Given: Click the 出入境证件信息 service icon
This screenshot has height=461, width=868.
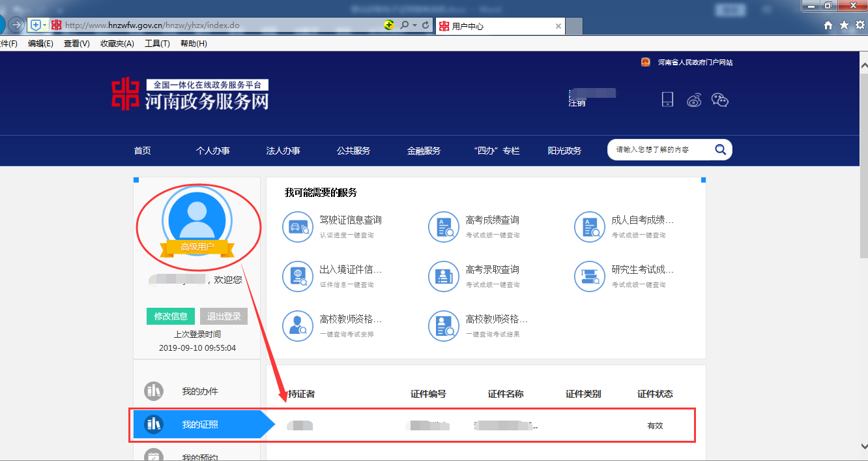Looking at the screenshot, I should click(298, 276).
